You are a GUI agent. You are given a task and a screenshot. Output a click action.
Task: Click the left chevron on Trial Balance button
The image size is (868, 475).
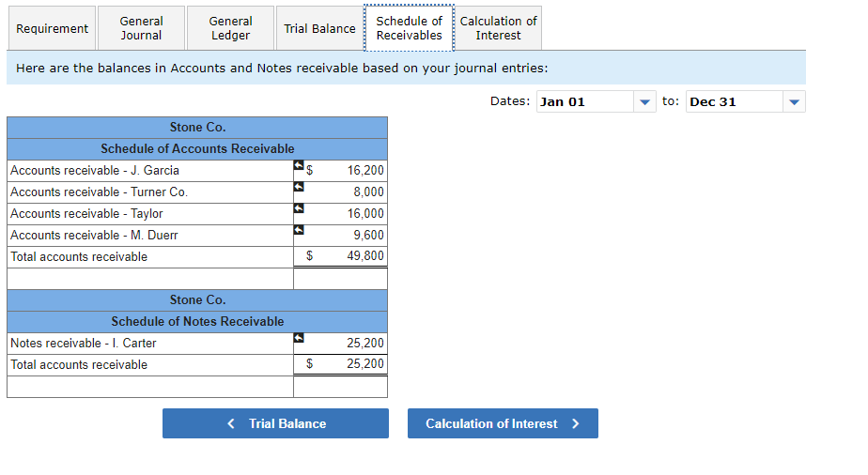click(231, 423)
